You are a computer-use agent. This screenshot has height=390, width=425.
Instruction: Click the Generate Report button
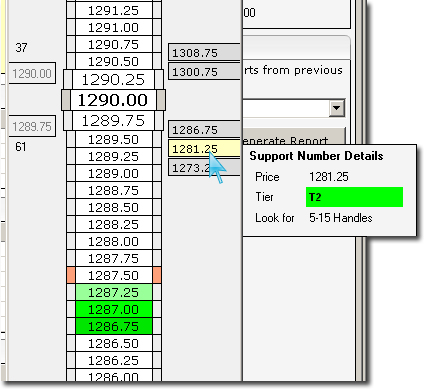294,136
